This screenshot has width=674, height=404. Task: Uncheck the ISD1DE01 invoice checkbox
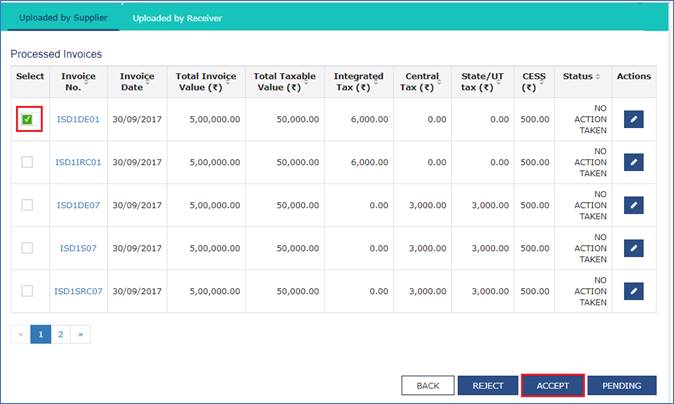click(x=27, y=119)
